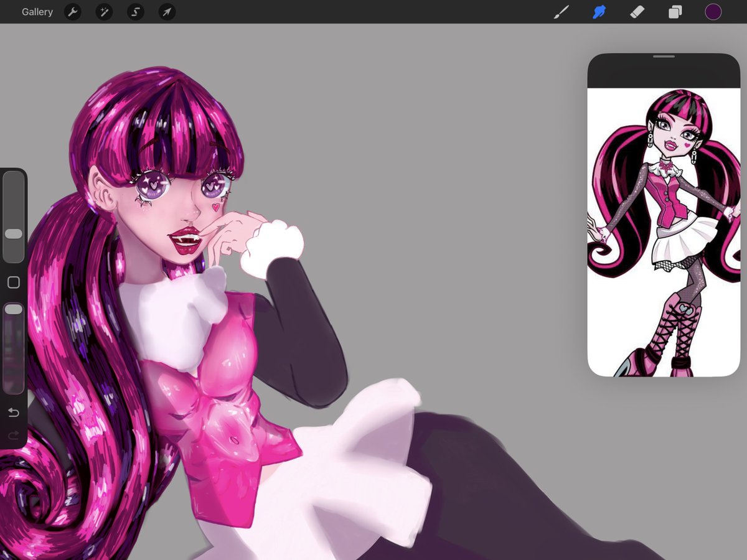
Task: Open the Layers panel
Action: (x=675, y=12)
